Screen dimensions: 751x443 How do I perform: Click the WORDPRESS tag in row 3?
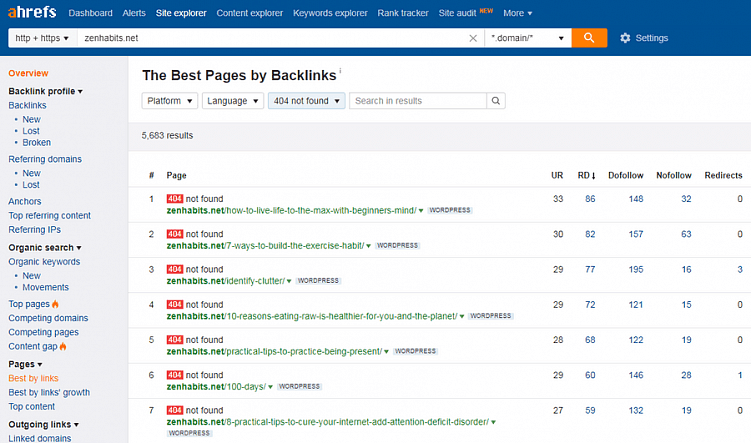pyautogui.click(x=318, y=281)
